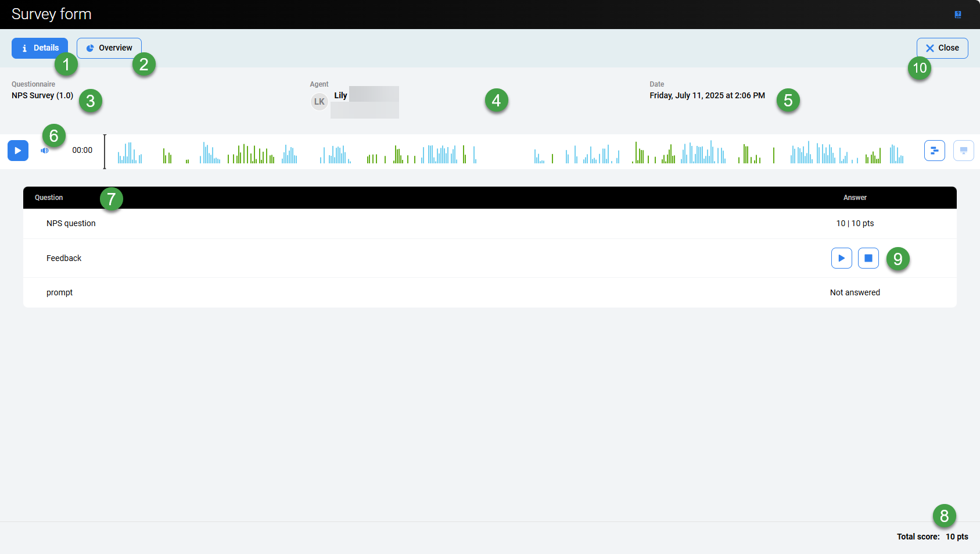Click the LK agent avatar
This screenshot has height=554, width=980.
[x=319, y=102]
